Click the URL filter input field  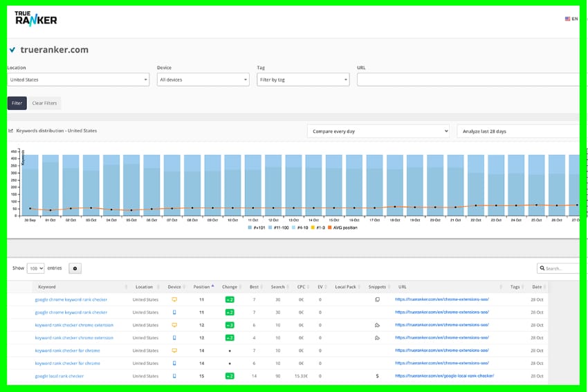click(468, 80)
